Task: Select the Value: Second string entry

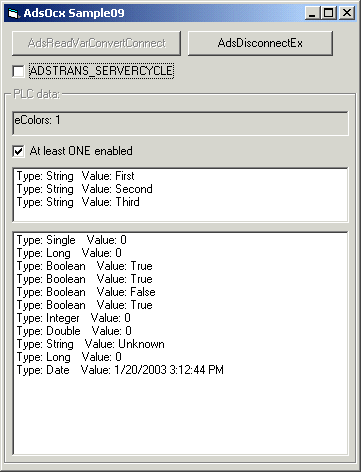Action: click(85, 189)
